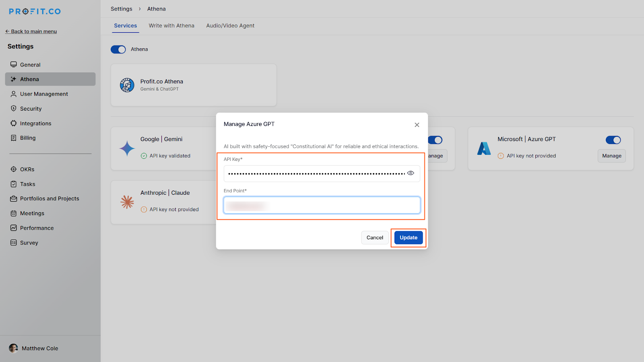Go to Meetings
Image resolution: width=644 pixels, height=362 pixels.
(50, 213)
